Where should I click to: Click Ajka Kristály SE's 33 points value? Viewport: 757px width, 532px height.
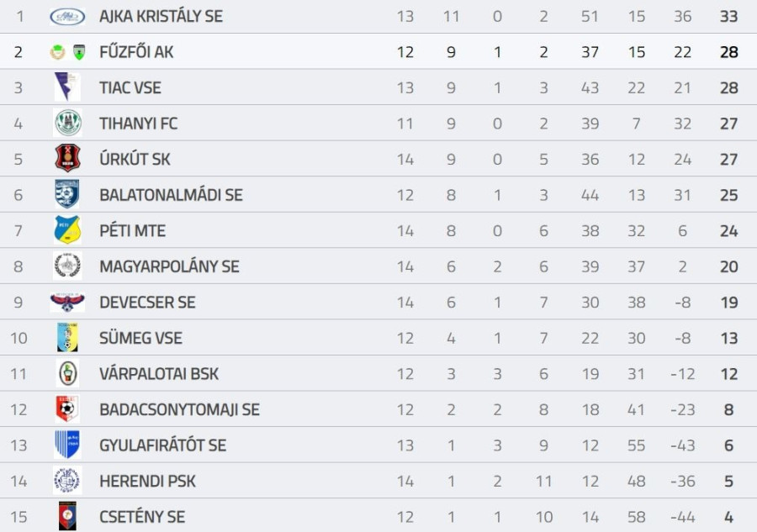(x=728, y=16)
